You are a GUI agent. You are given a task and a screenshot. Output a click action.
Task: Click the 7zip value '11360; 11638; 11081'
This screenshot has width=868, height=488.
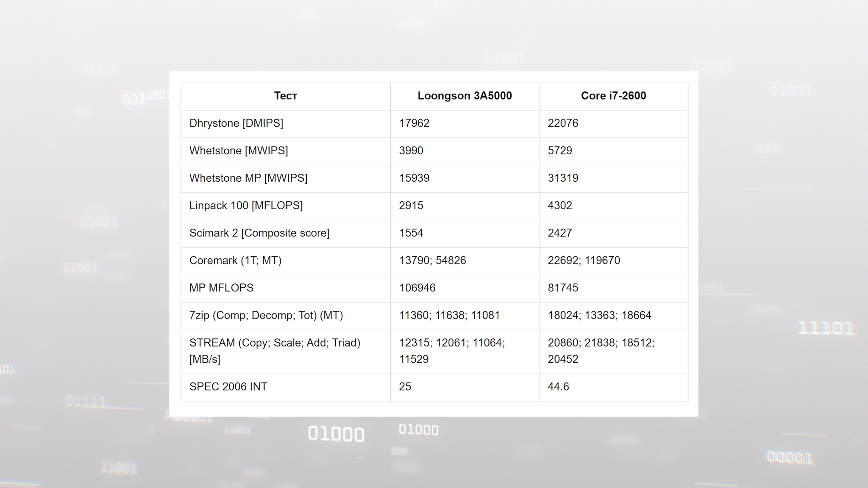tap(449, 316)
